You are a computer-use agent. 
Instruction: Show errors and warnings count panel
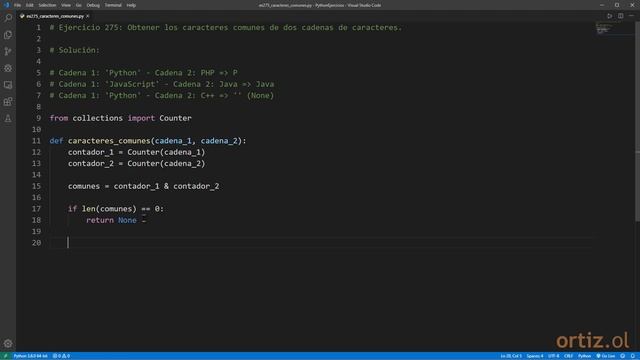tap(61, 356)
